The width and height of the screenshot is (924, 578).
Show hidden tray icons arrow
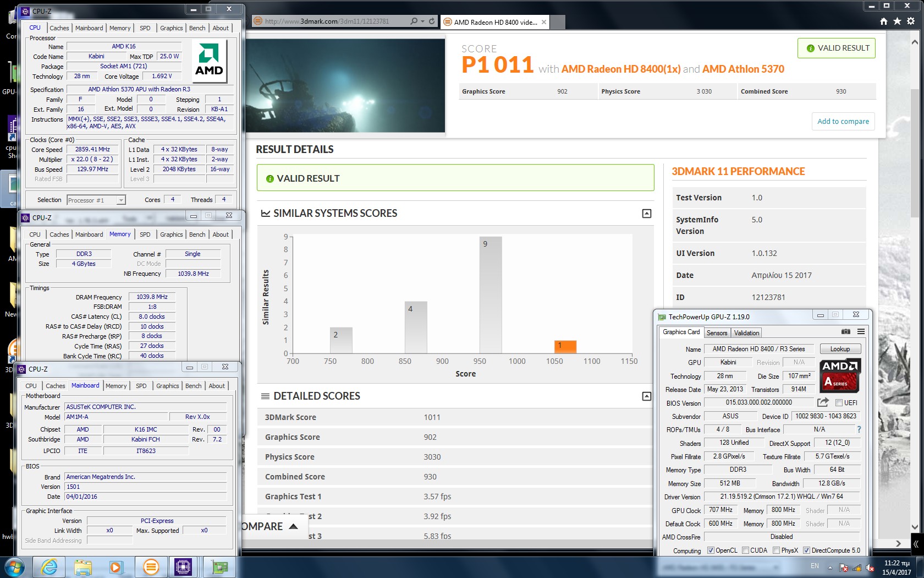829,568
